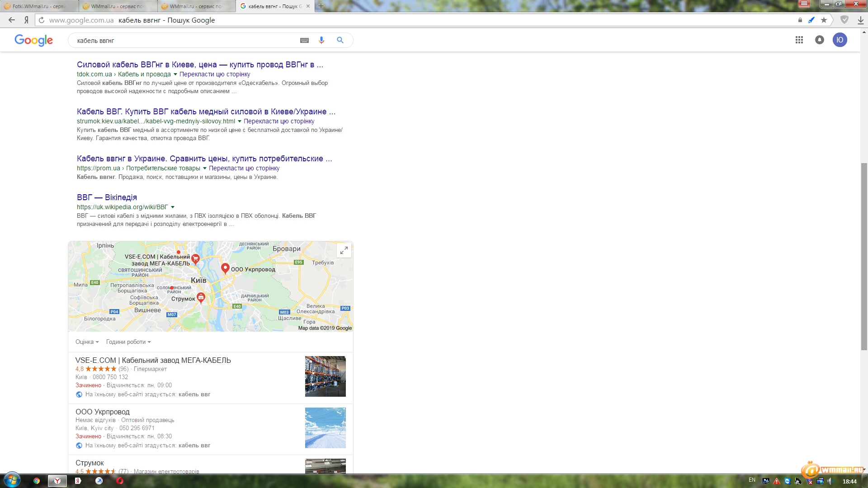Screen dimensions: 868x488
Task: View the МЕГА-КАБЕЛЬ warehouse photo thumbnail
Action: 325,376
